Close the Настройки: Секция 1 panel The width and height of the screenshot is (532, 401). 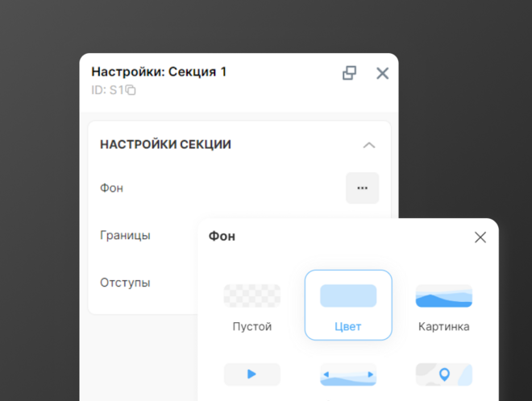[x=382, y=73]
